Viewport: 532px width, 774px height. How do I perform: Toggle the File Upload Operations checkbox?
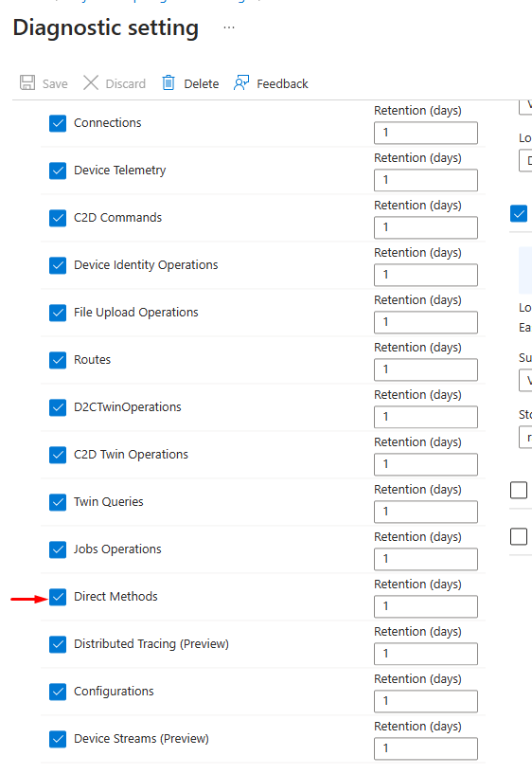tap(58, 313)
